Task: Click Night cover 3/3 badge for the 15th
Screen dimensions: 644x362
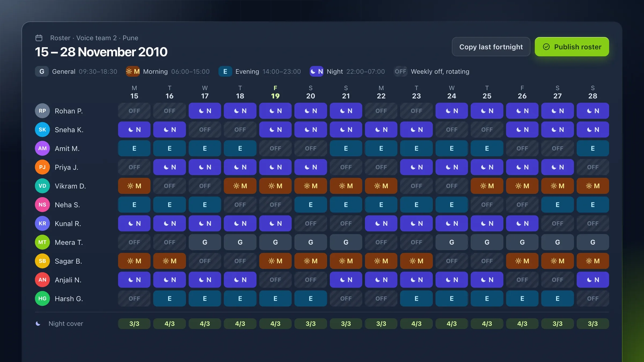Action: tap(134, 324)
